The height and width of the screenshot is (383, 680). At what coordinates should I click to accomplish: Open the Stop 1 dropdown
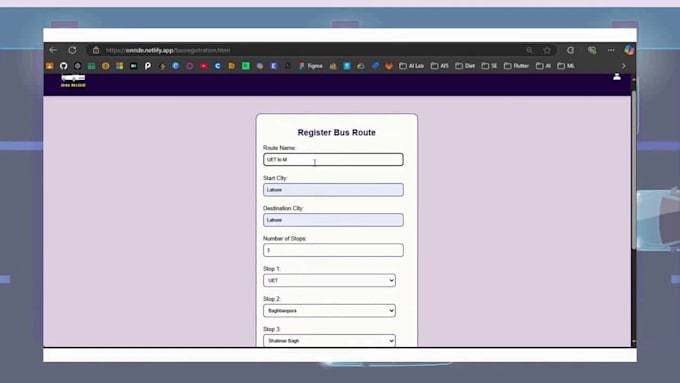(x=329, y=280)
